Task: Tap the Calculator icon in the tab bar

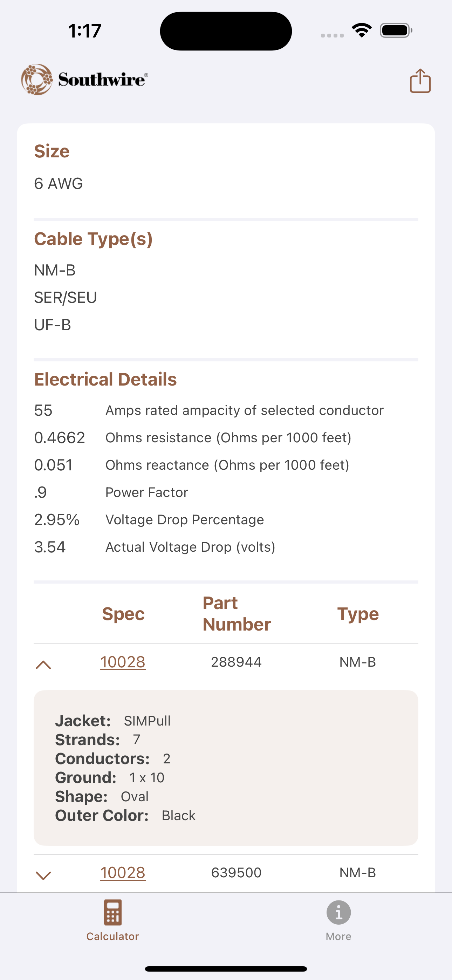Action: pos(112,912)
